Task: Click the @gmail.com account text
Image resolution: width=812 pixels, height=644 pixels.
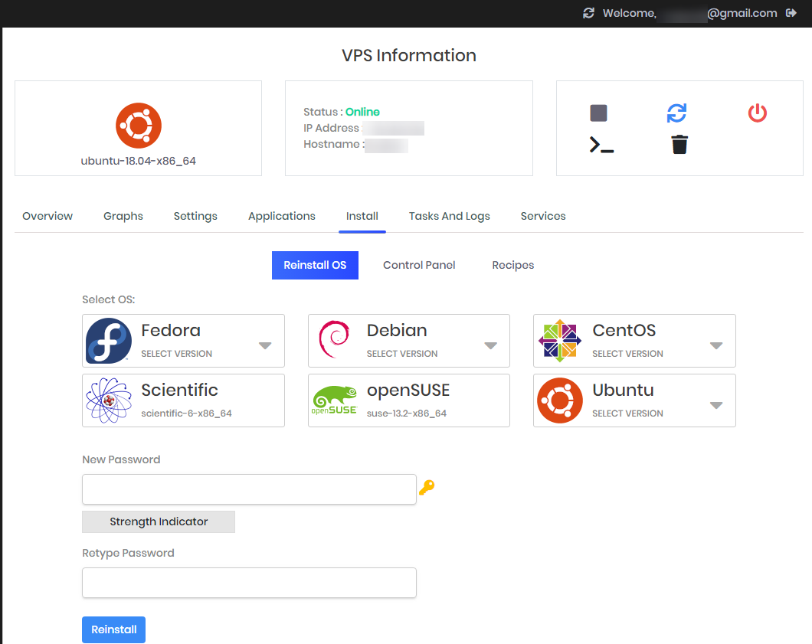Action: click(742, 13)
